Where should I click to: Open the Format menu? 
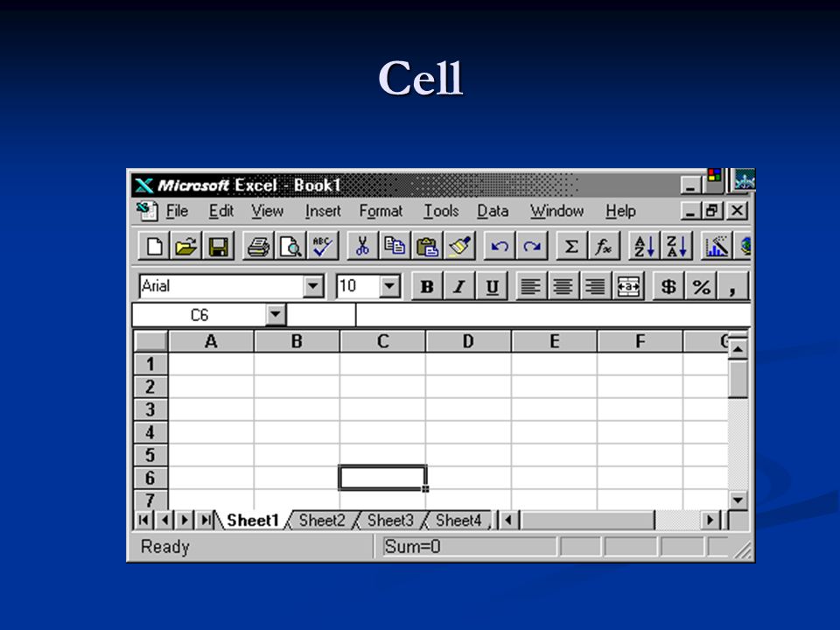pos(381,211)
